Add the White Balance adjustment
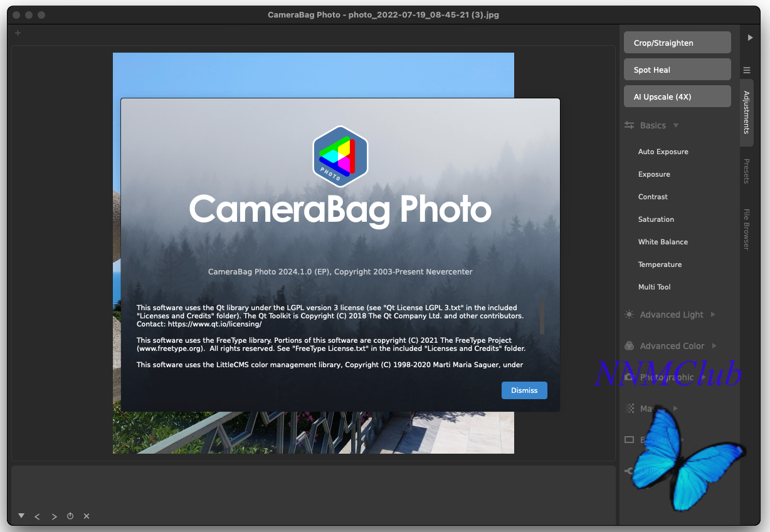This screenshot has height=532, width=770. tap(663, 242)
